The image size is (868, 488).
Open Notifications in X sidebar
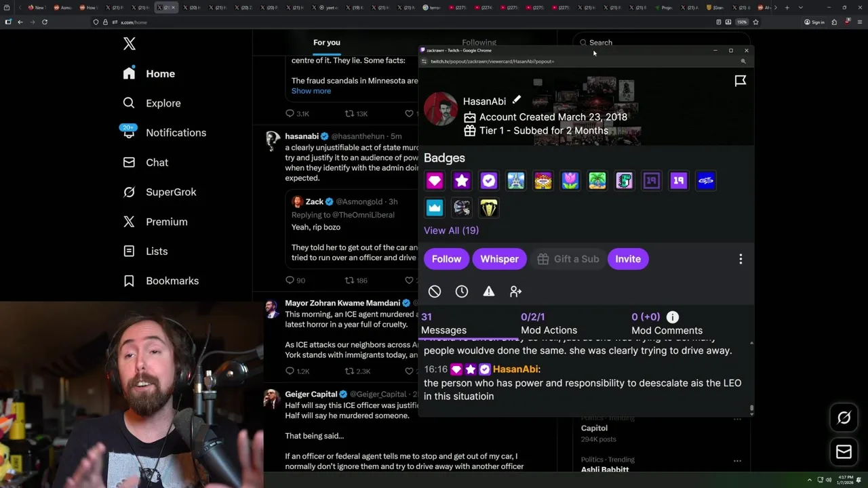164,133
